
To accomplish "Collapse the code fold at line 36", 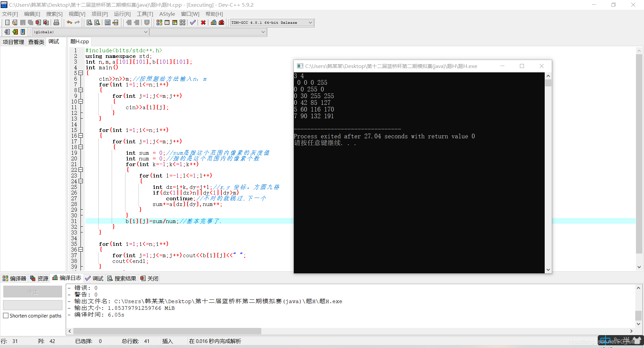I will pyautogui.click(x=80, y=250).
